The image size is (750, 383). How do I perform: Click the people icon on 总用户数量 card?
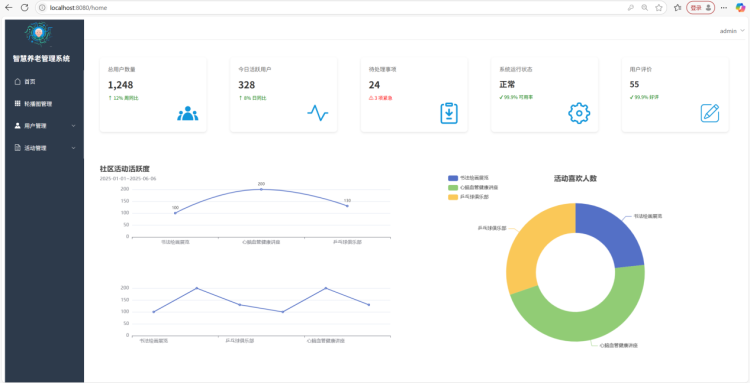(x=188, y=113)
